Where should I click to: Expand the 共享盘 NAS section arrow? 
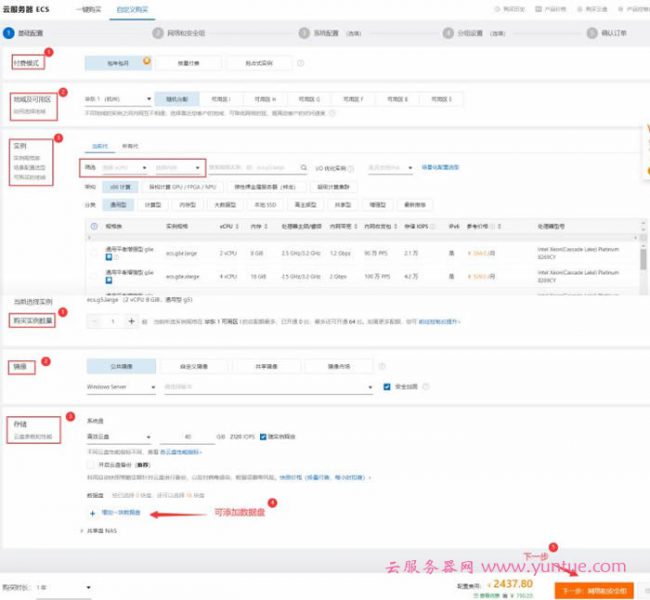(81, 531)
